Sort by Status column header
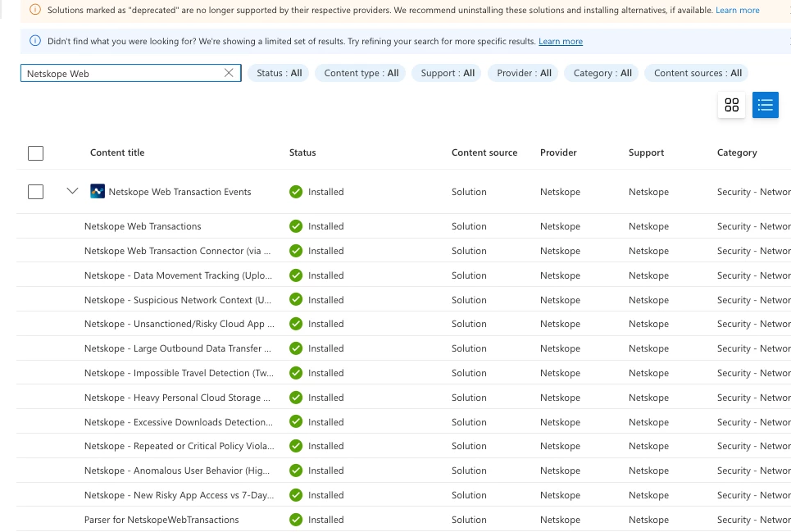This screenshot has height=532, width=791. pos(302,152)
